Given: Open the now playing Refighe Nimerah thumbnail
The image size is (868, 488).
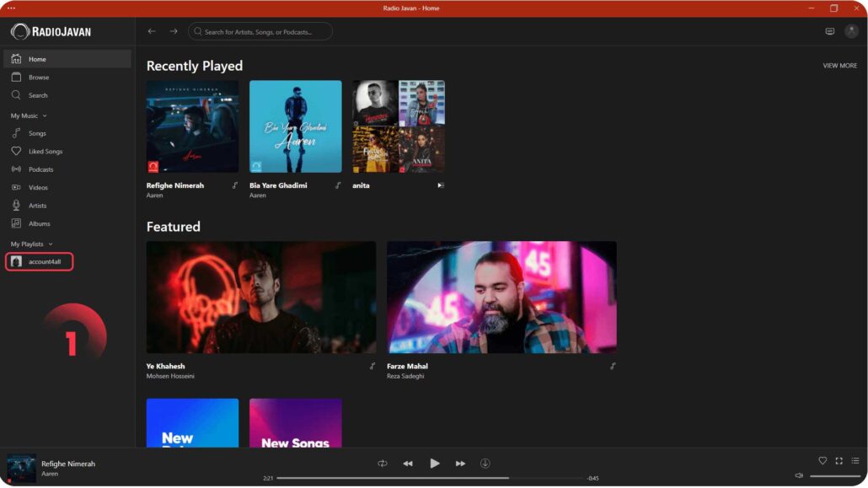Looking at the screenshot, I should point(22,468).
